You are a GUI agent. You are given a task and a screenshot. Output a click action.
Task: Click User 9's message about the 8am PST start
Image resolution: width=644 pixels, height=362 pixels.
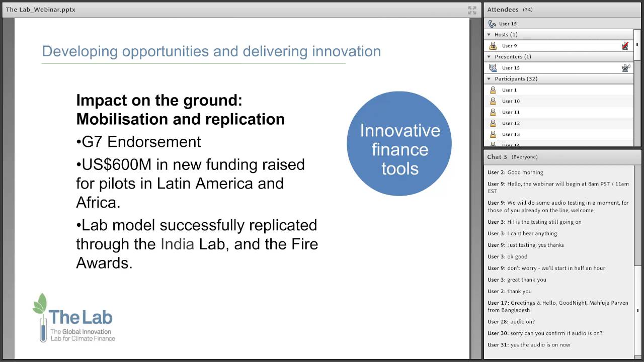558,188
